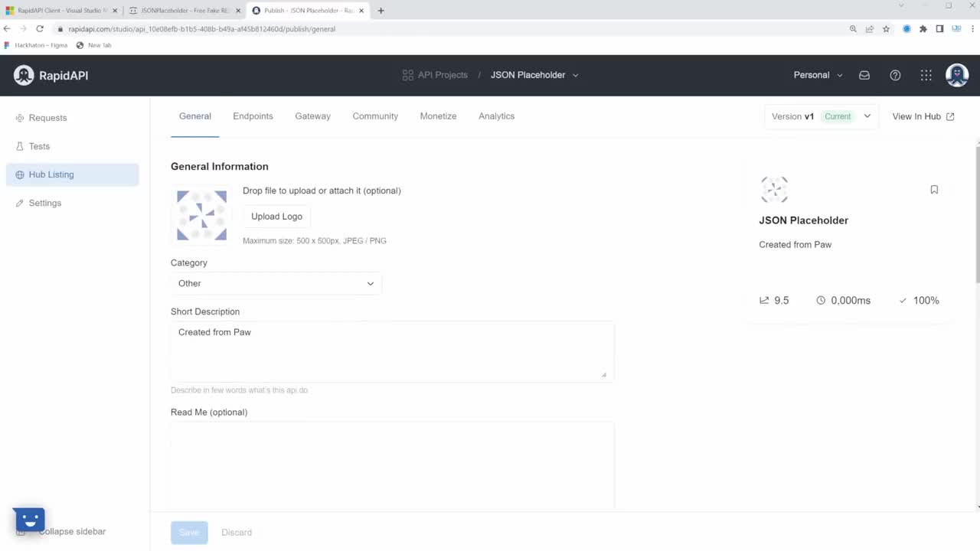Switch to the Endpoints tab
Image resolution: width=980 pixels, height=551 pixels.
pos(253,116)
